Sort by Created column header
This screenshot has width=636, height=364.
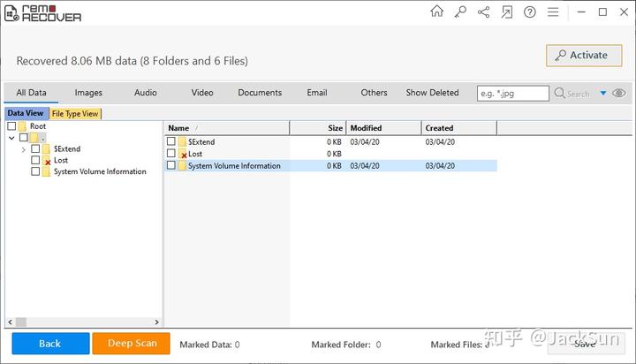[x=459, y=128]
